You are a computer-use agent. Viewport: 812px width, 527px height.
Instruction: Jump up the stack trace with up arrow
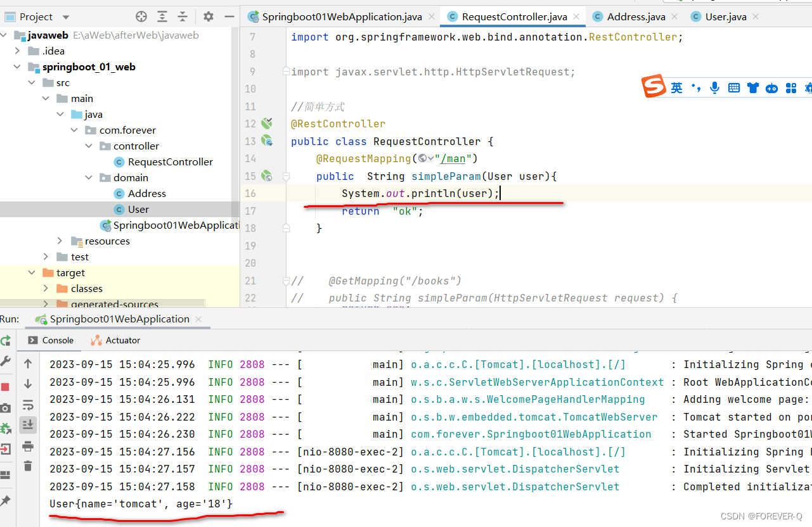click(28, 364)
